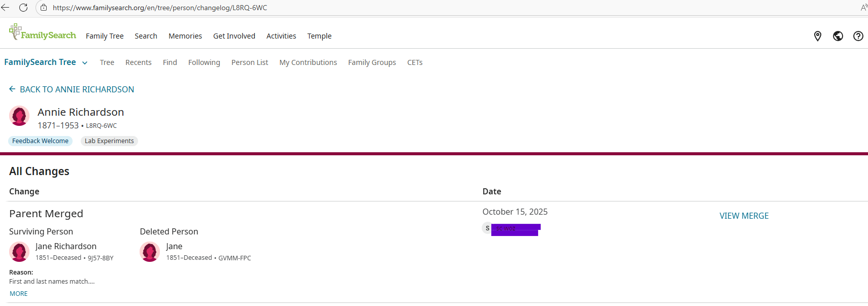This screenshot has width=868, height=306.
Task: Switch to My Contributions tab
Action: click(x=308, y=62)
